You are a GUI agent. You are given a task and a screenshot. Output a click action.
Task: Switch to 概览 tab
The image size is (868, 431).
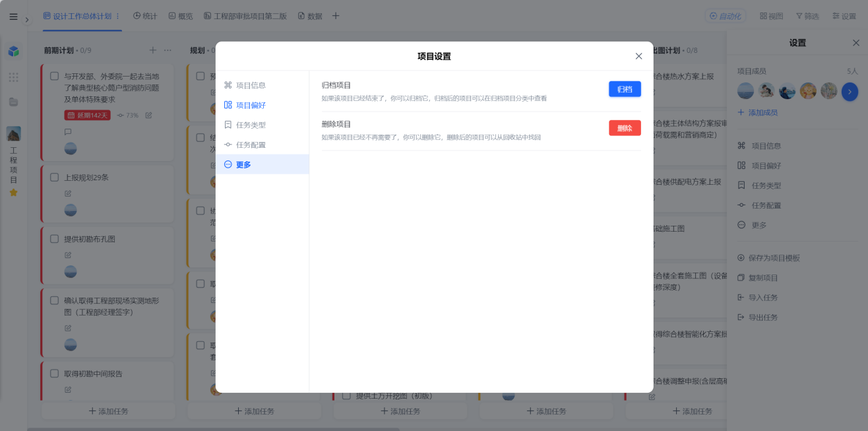[x=181, y=16]
